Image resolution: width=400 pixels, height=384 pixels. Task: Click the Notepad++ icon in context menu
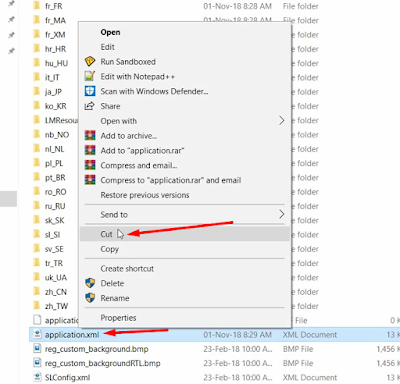click(x=90, y=76)
